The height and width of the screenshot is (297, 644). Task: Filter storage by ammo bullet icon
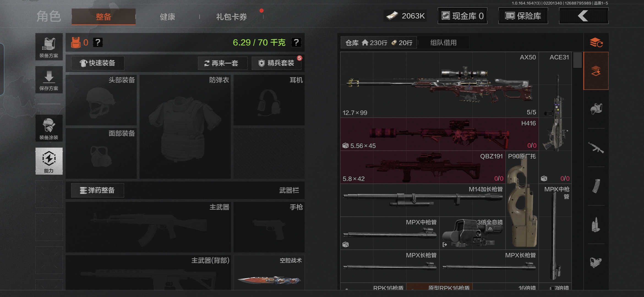click(596, 225)
